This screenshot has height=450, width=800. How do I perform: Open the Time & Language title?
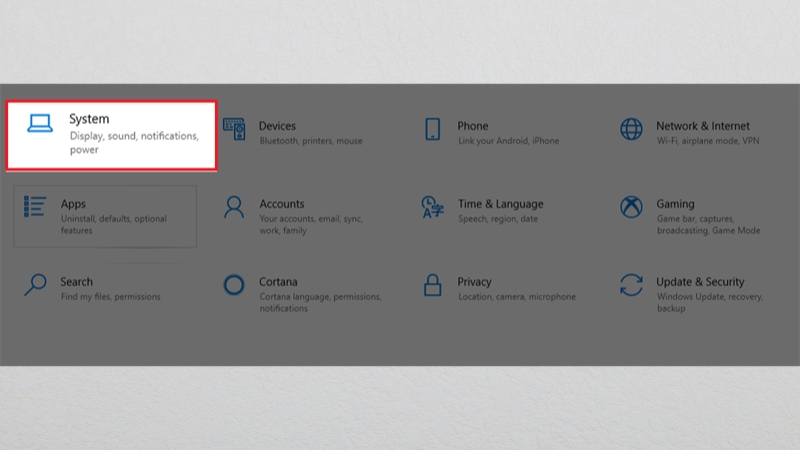[501, 204]
